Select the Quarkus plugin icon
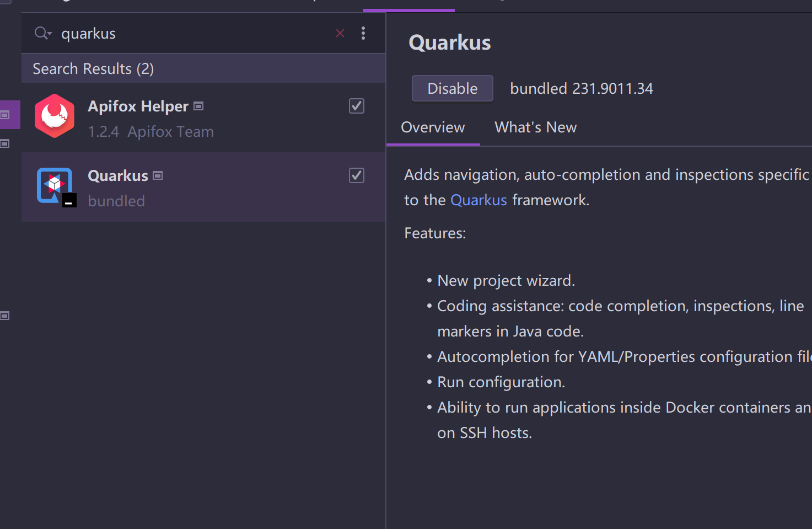812x529 pixels. [x=56, y=186]
